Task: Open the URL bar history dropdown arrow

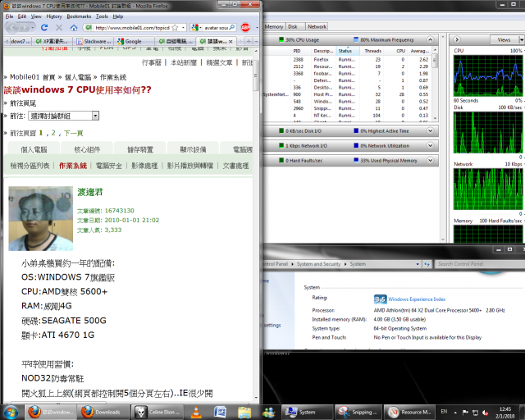Action: [183, 28]
